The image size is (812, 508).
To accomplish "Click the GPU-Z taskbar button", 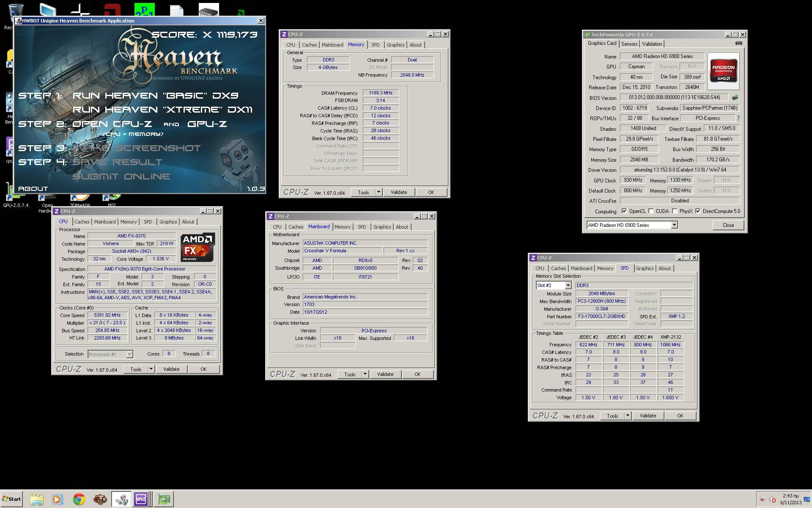I will (x=164, y=499).
